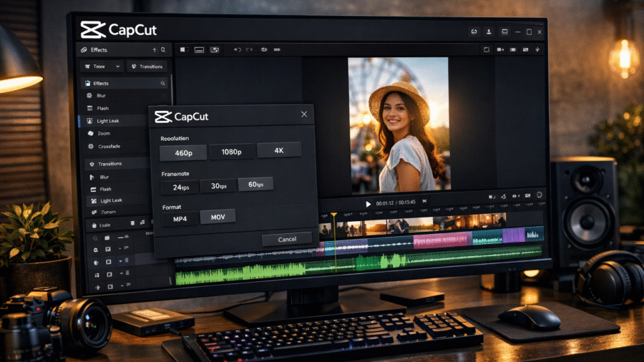644x362 pixels.
Task: Click the portrait video preview image
Action: pyautogui.click(x=398, y=124)
